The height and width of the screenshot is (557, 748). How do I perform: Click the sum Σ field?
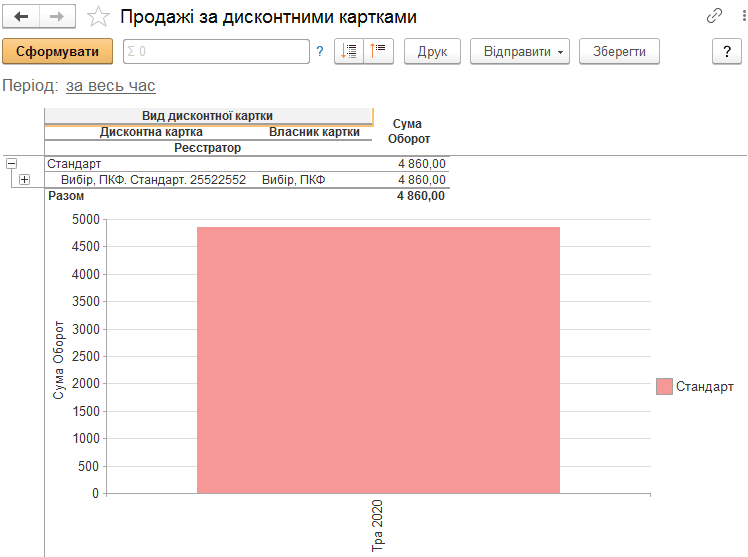[217, 51]
